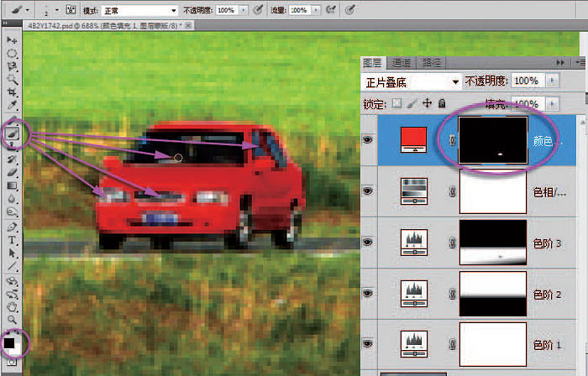Hide the 色阶 3 layer

click(x=367, y=241)
